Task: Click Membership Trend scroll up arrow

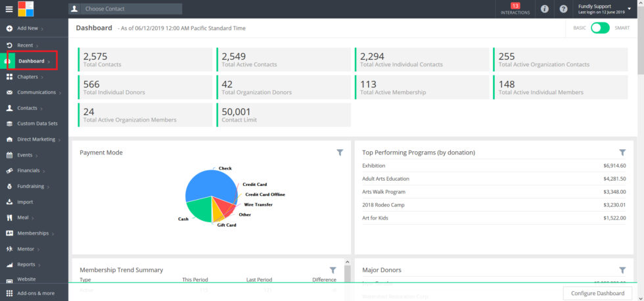Action: pyautogui.click(x=347, y=262)
